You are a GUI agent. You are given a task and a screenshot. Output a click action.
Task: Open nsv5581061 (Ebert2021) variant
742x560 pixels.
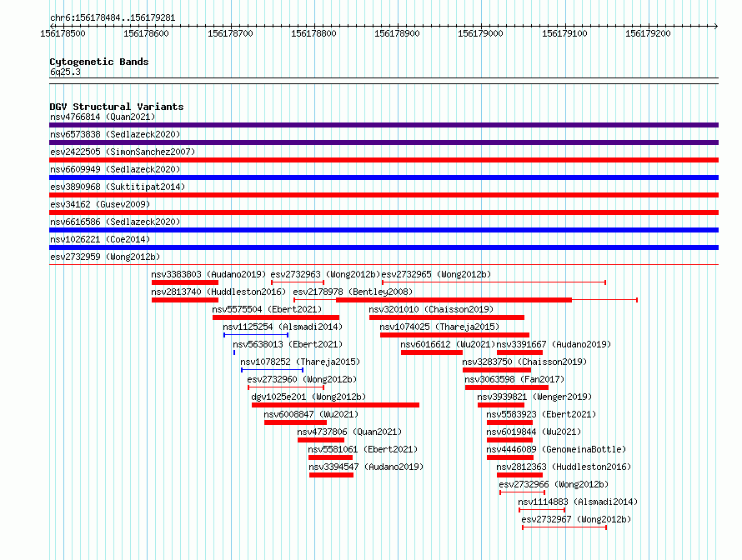(x=363, y=449)
